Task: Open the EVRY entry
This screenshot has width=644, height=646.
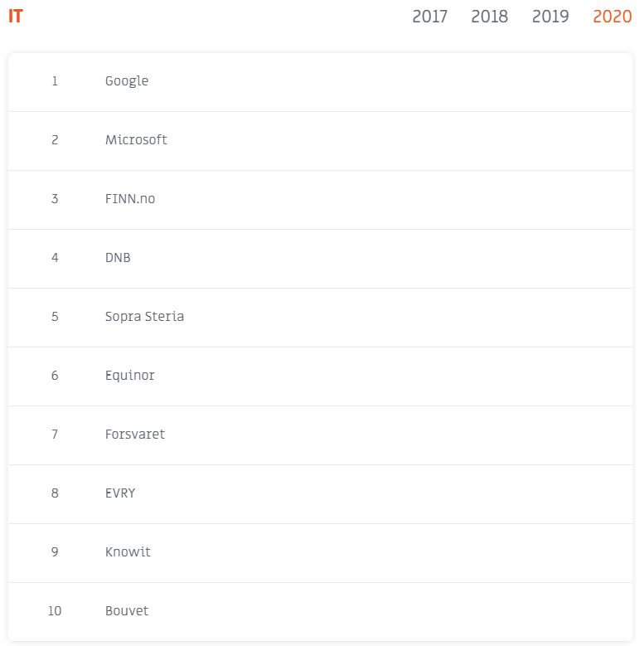Action: [x=321, y=494]
